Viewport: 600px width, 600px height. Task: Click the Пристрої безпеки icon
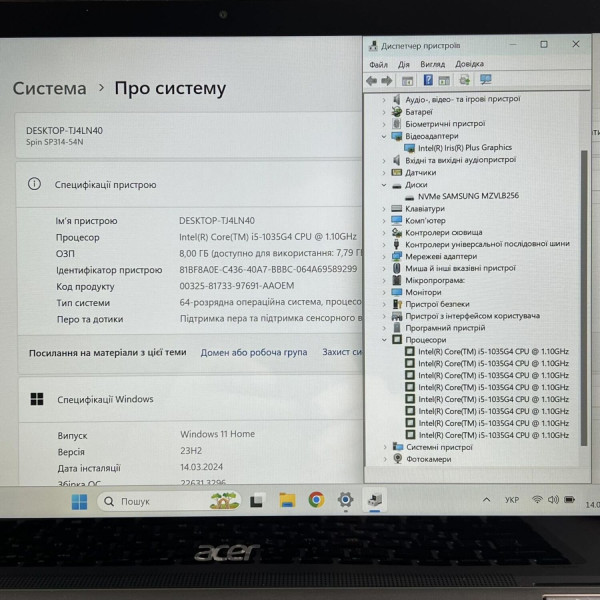(x=397, y=304)
